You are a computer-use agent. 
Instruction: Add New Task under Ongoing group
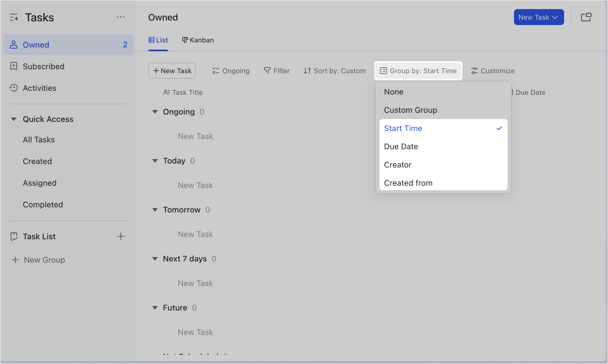point(195,136)
